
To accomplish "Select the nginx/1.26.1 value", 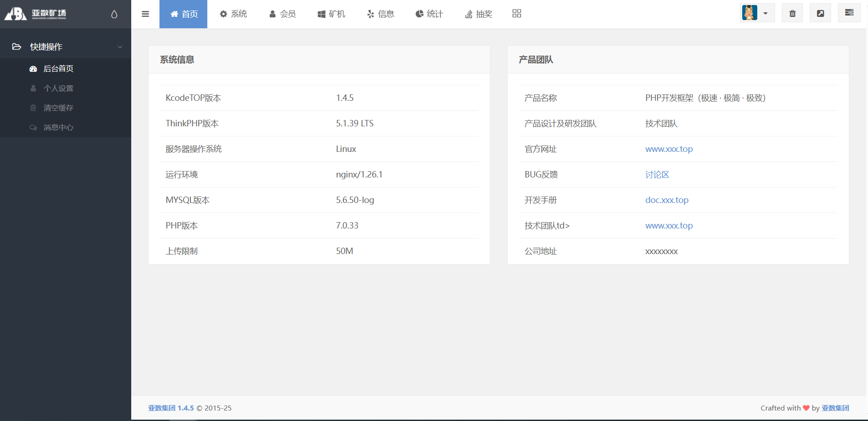I will point(359,175).
